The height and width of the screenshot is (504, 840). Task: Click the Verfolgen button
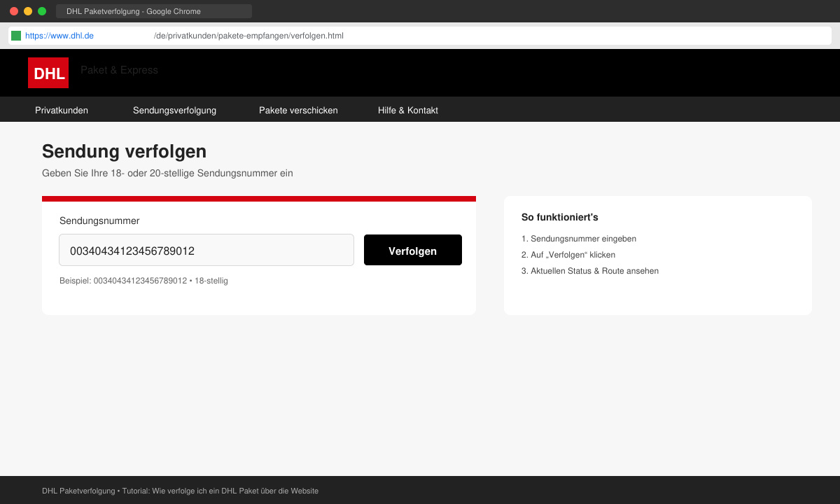[x=413, y=250]
